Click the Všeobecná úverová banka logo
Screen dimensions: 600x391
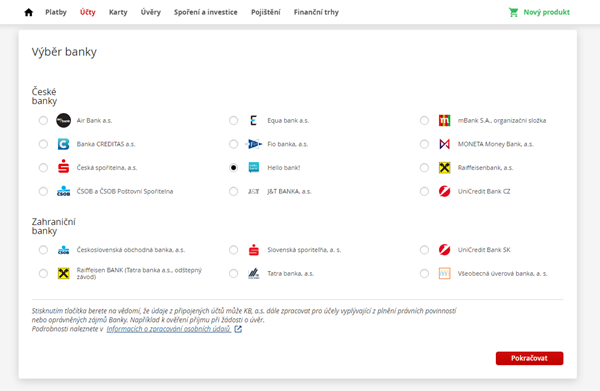coord(444,274)
